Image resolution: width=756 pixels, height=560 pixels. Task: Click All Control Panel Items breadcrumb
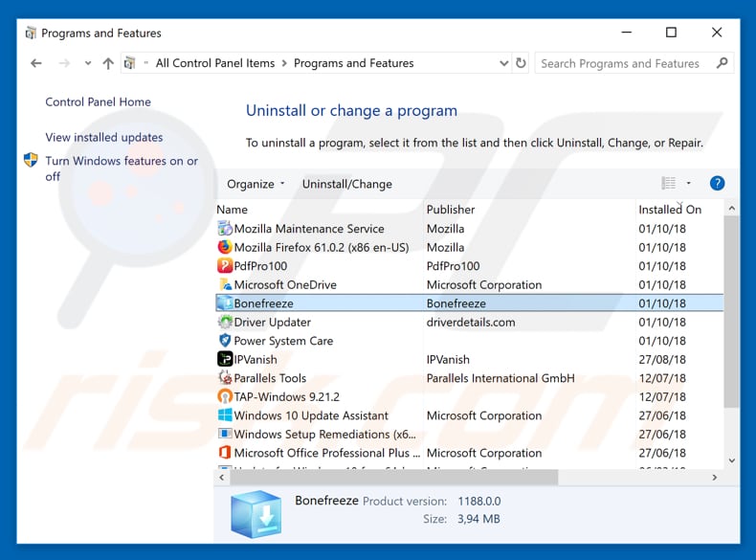pyautogui.click(x=215, y=63)
